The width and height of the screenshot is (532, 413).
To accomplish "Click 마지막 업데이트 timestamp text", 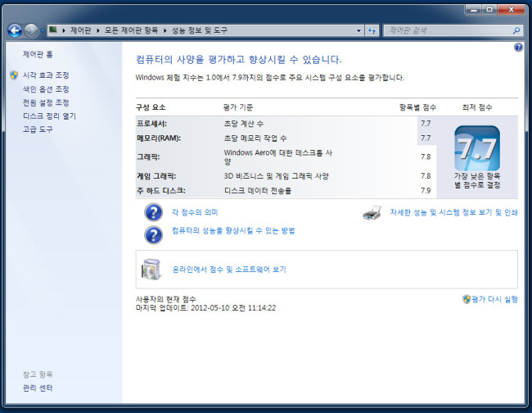I will pos(205,308).
